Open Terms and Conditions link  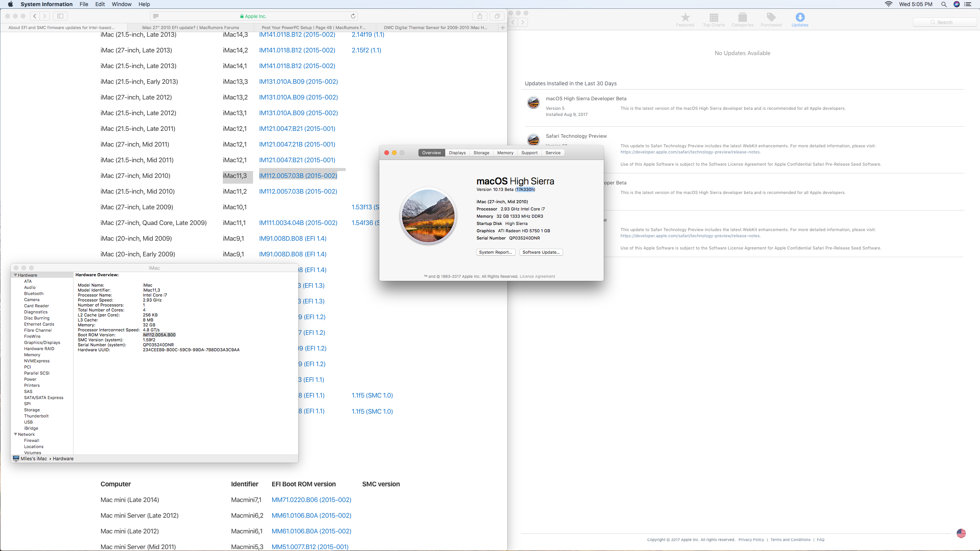pyautogui.click(x=790, y=540)
